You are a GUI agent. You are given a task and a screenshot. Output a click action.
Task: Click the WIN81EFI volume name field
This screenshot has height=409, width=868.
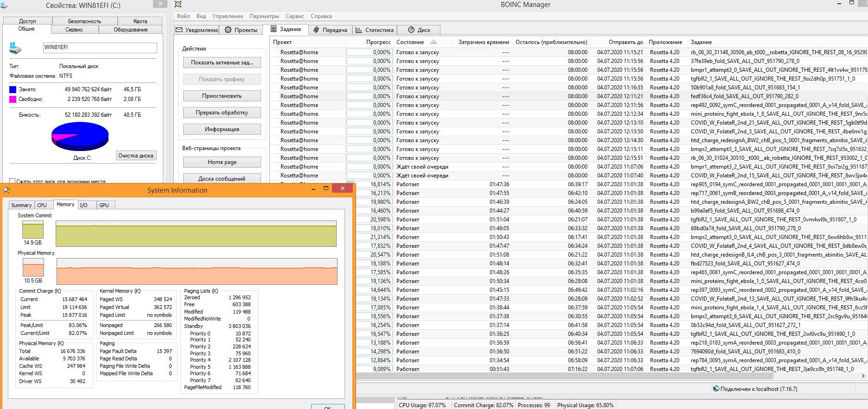[100, 48]
